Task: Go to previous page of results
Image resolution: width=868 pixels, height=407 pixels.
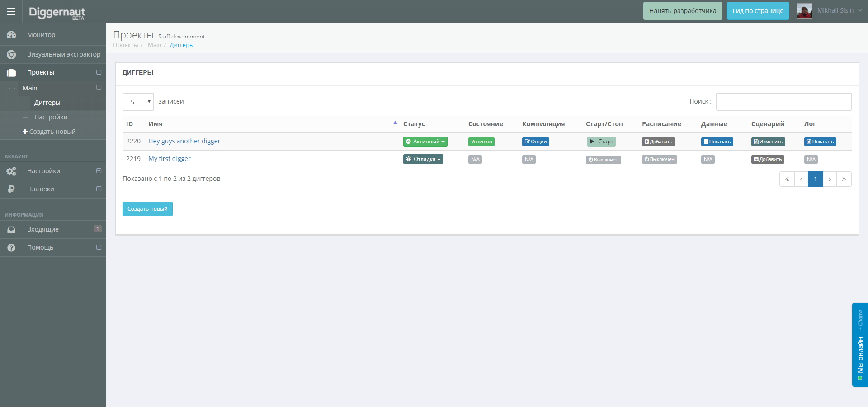Action: (802, 179)
